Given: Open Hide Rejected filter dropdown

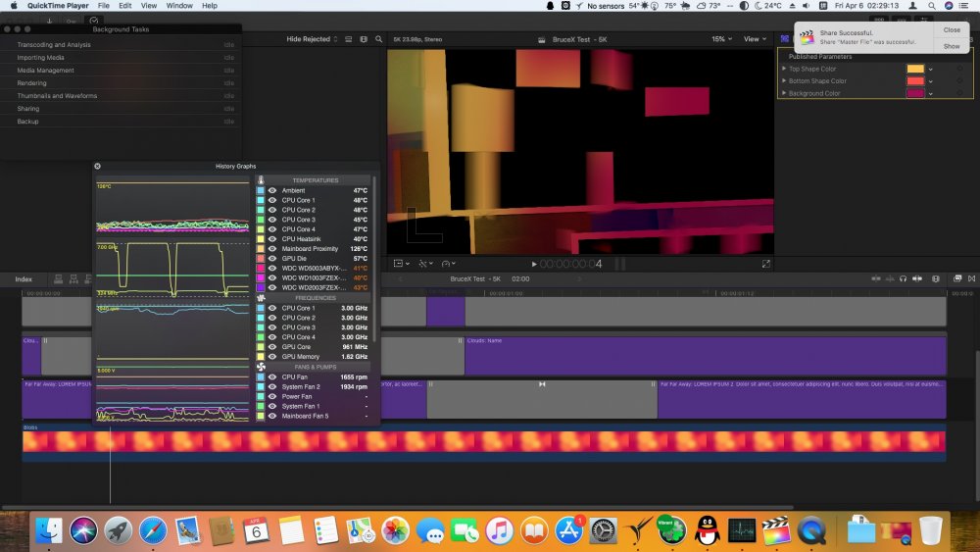Looking at the screenshot, I should [312, 39].
